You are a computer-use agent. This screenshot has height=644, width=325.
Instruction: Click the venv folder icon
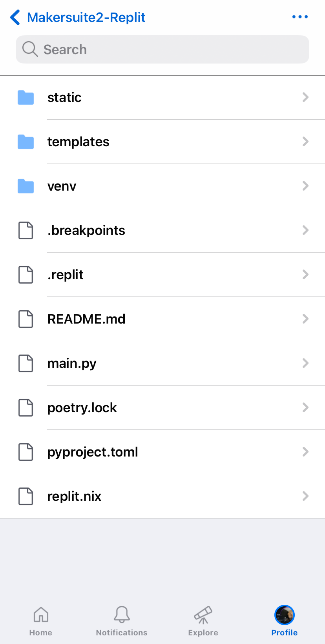(26, 186)
